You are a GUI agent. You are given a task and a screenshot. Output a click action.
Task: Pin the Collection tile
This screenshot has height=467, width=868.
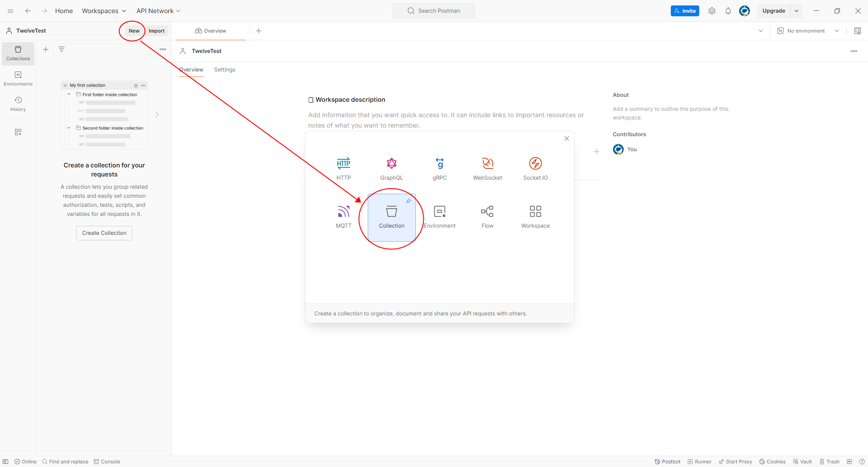(x=408, y=201)
